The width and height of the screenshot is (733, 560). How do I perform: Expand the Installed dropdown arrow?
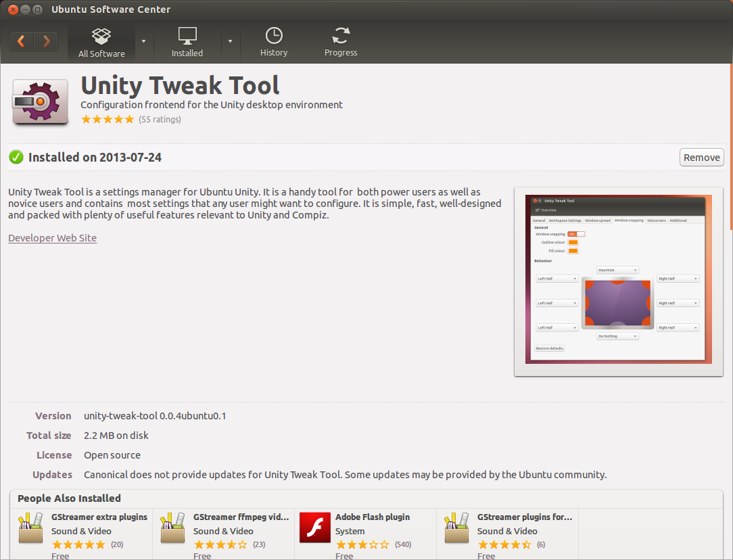pyautogui.click(x=230, y=42)
